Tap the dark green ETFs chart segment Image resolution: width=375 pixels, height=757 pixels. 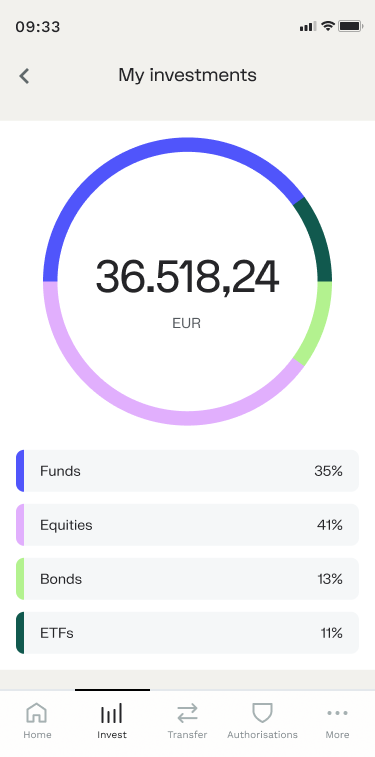319,239
